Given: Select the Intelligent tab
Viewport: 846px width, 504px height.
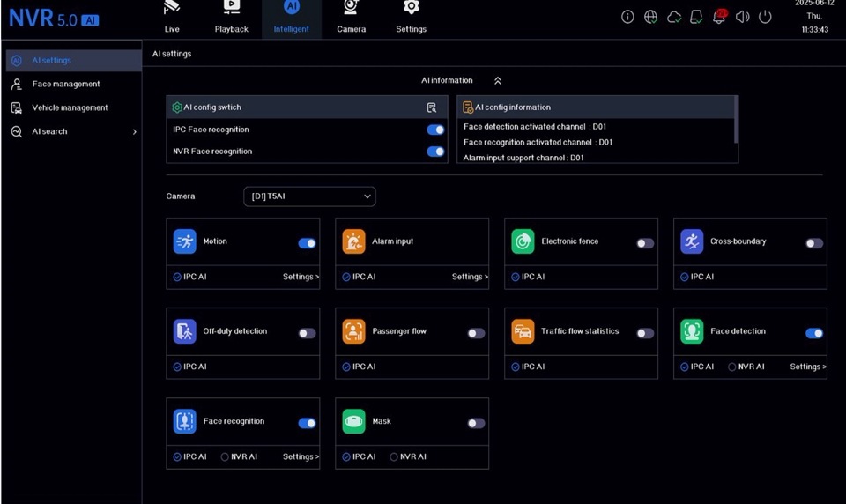Looking at the screenshot, I should [x=292, y=19].
